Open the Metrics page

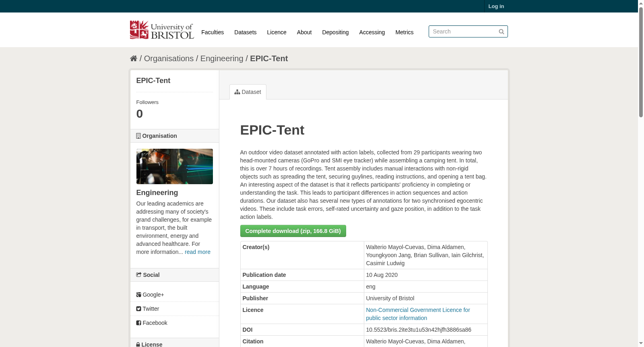pyautogui.click(x=404, y=32)
